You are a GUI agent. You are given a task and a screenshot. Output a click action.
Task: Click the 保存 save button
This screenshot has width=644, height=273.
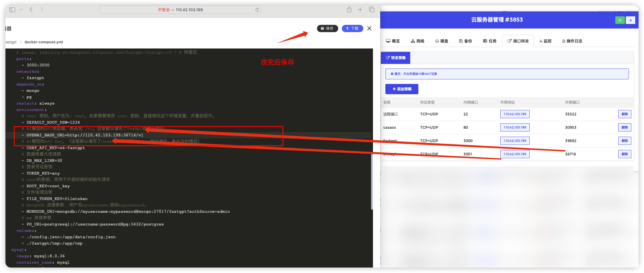click(x=327, y=28)
